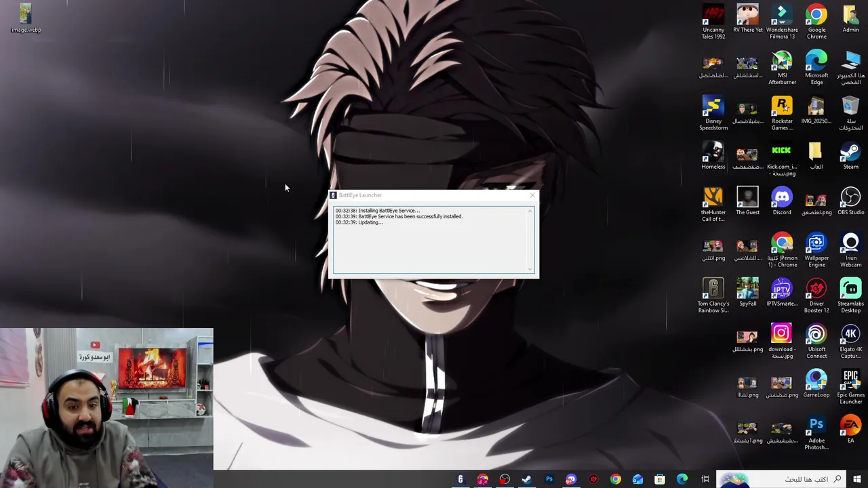This screenshot has height=488, width=868.
Task: Select the Kick.com png file on the desktop
Action: 782,159
